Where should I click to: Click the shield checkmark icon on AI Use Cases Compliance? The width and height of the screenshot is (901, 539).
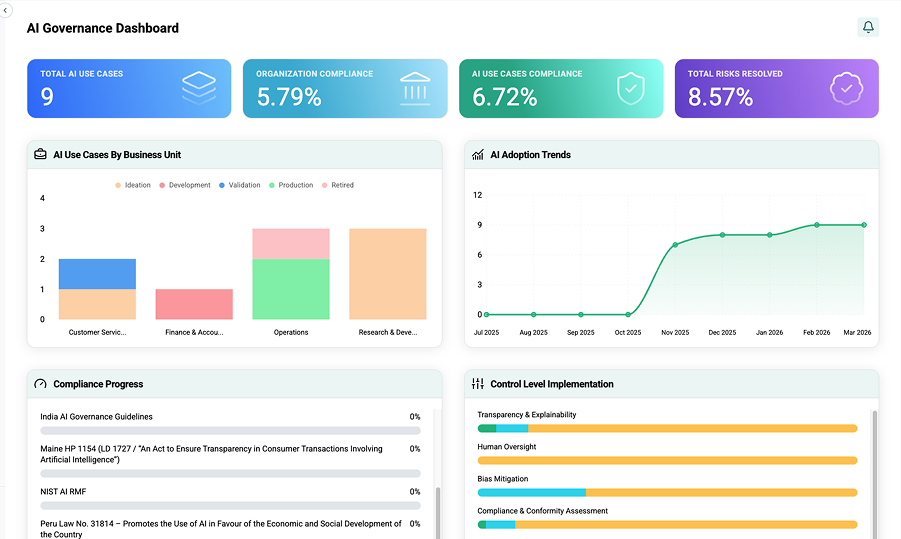pos(630,88)
